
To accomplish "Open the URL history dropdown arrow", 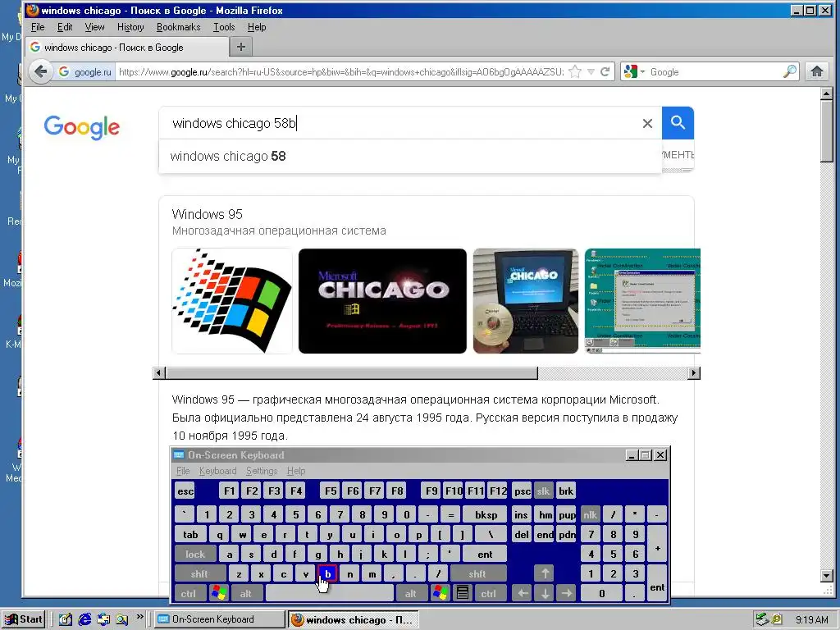I will (x=591, y=72).
